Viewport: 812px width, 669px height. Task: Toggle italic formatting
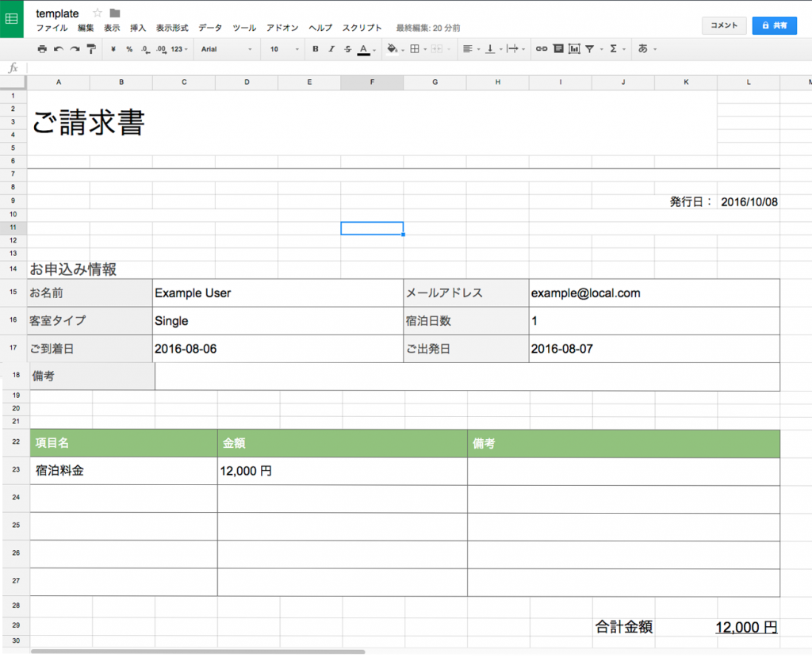coord(331,48)
